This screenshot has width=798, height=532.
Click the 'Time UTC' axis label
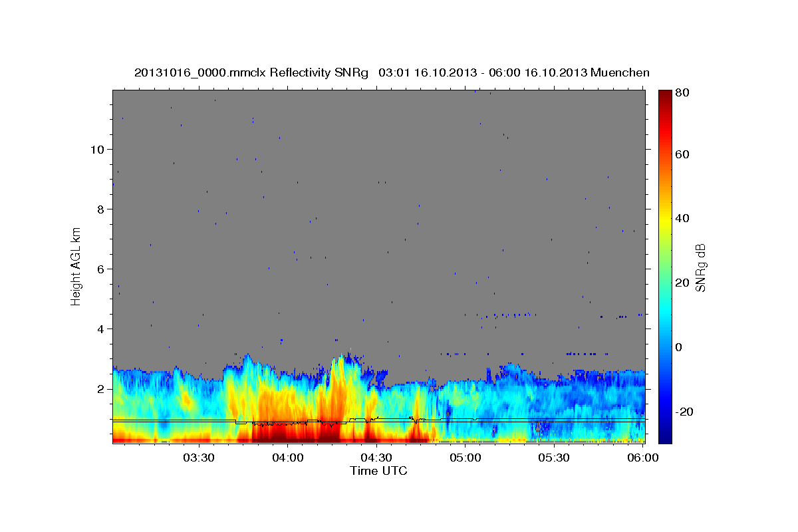click(x=378, y=471)
